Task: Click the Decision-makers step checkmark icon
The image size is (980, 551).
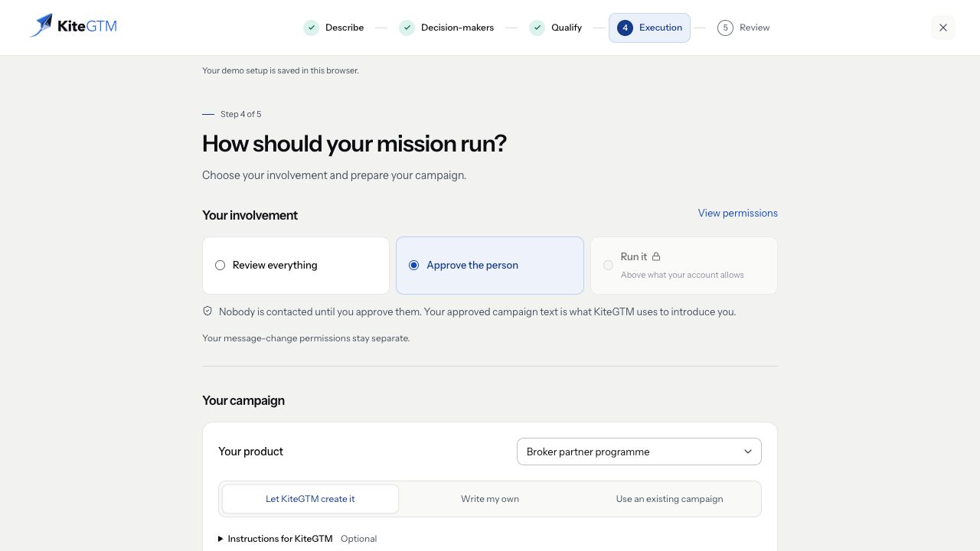Action: point(407,28)
